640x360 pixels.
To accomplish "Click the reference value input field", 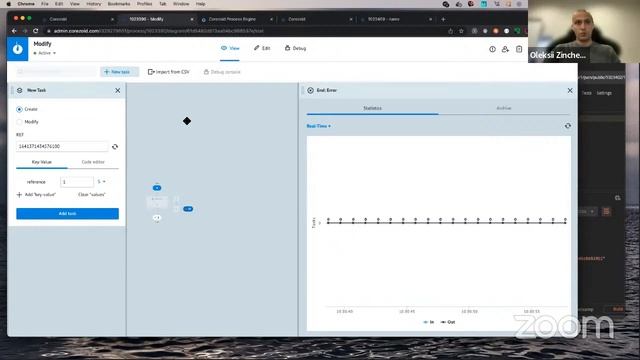I will [x=77, y=182].
